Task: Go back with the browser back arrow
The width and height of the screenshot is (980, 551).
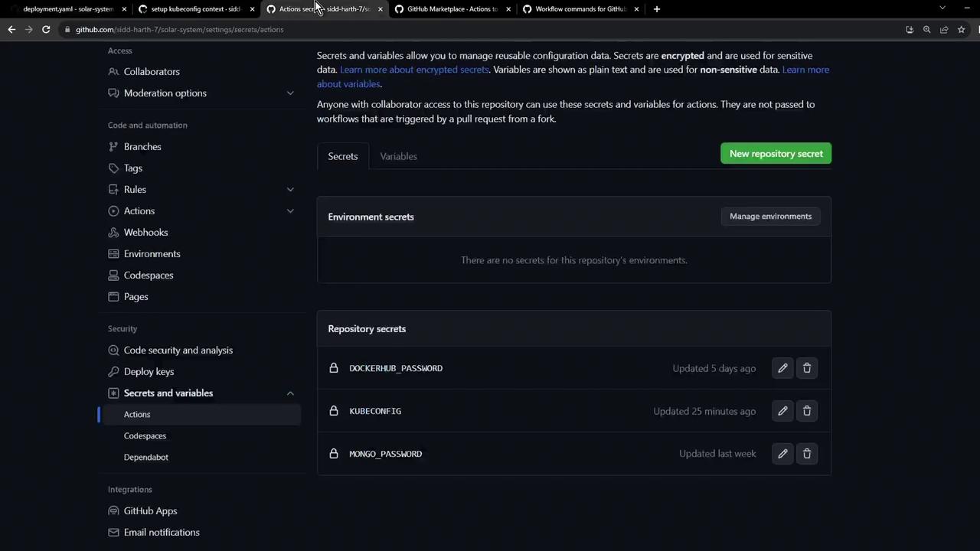Action: (11, 30)
